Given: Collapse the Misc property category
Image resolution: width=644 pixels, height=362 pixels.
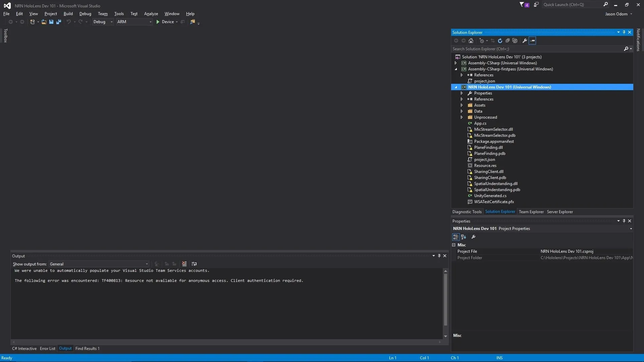Looking at the screenshot, I should click(x=454, y=245).
